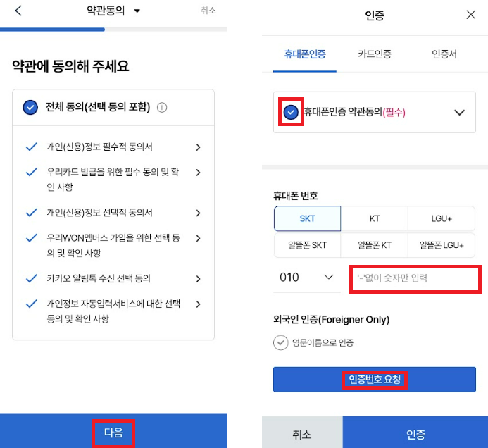Open chevron for 우리WON멤버스 가입 선택 동의
The height and width of the screenshot is (448, 488).
point(199,238)
